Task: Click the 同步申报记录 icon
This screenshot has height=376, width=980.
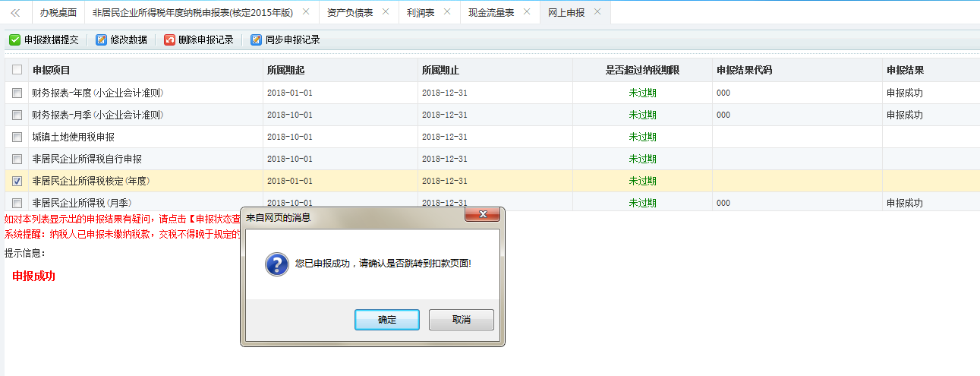Action: click(x=256, y=40)
